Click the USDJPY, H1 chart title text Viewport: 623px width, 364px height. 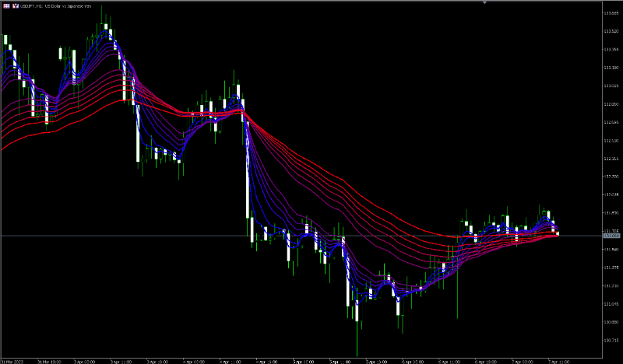click(55, 6)
